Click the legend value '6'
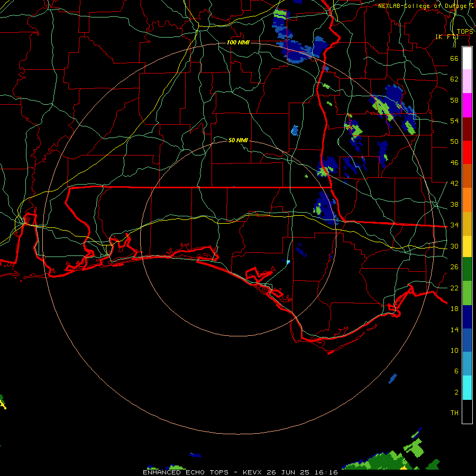This screenshot has height=476, width=476. (x=456, y=371)
